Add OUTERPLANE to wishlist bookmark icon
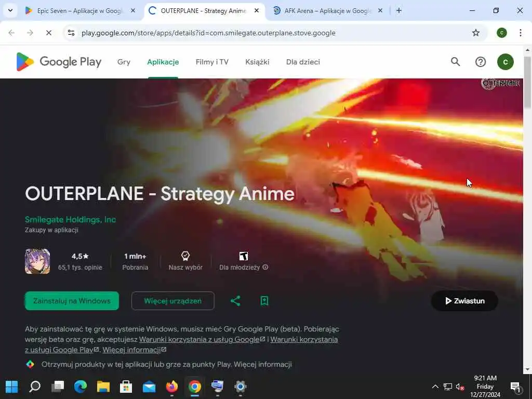Viewport: 532px width, 399px height. pyautogui.click(x=264, y=301)
